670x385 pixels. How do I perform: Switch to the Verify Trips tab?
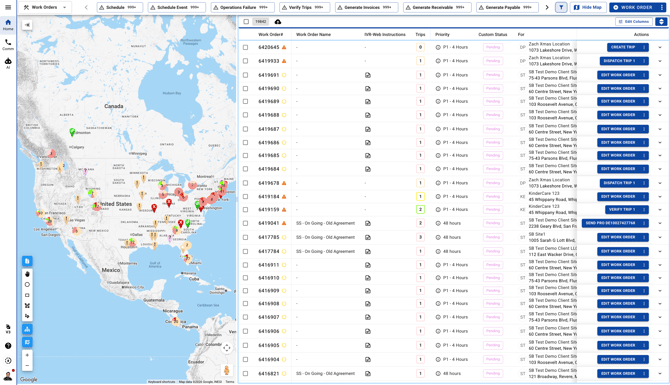305,7
